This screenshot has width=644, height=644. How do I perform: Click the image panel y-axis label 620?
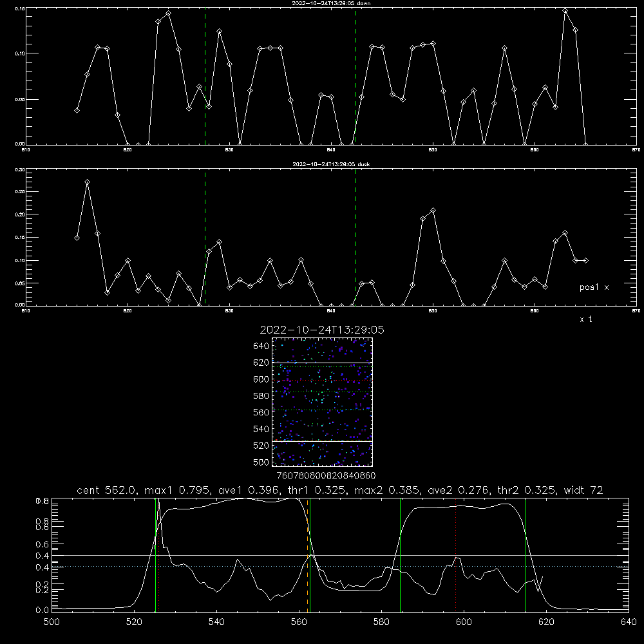[x=261, y=363]
